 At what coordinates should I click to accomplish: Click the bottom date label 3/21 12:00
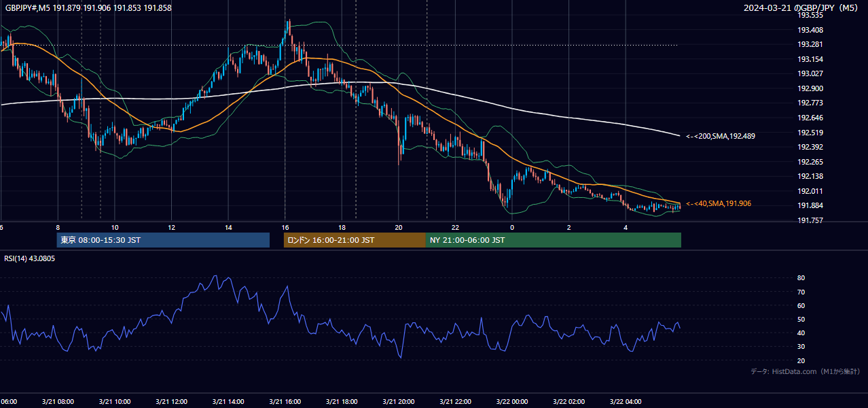pos(172,401)
